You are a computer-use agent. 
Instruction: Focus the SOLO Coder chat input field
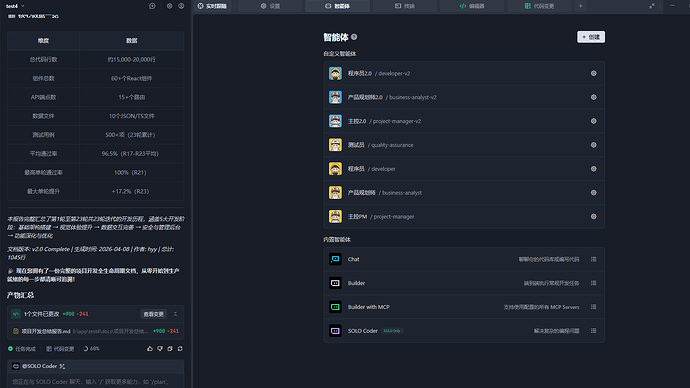tap(95, 381)
